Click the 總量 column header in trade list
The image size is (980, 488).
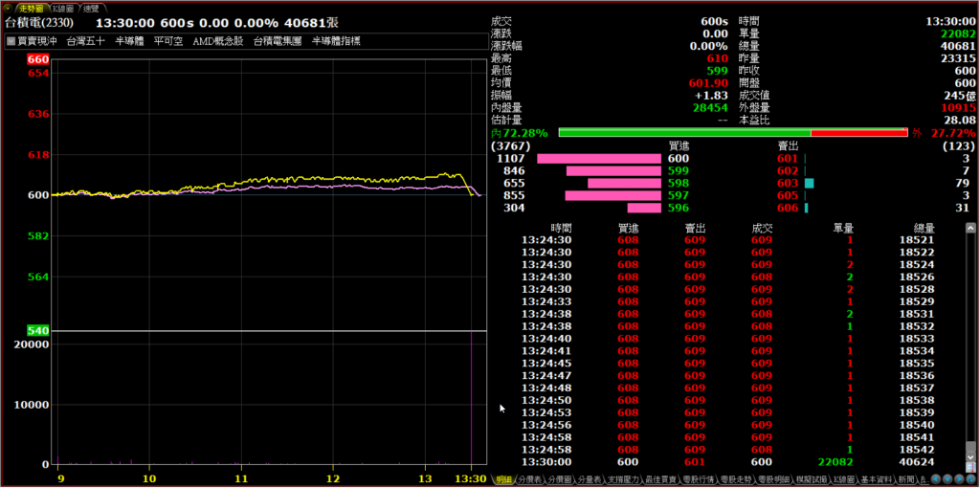click(x=924, y=228)
